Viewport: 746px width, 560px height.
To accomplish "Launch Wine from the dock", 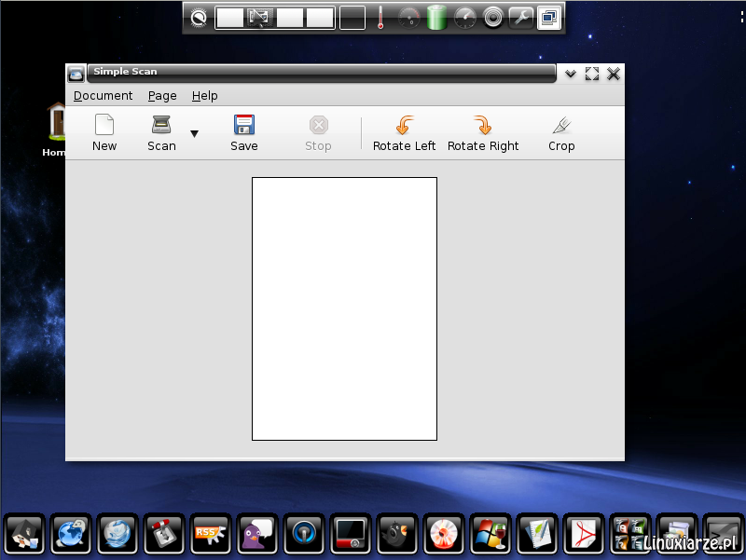I will coord(490,534).
